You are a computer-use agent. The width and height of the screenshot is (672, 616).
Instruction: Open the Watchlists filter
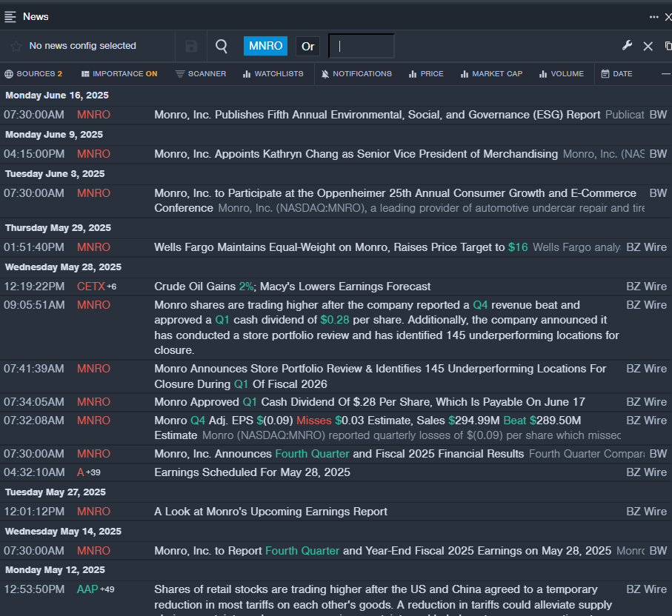pos(273,74)
